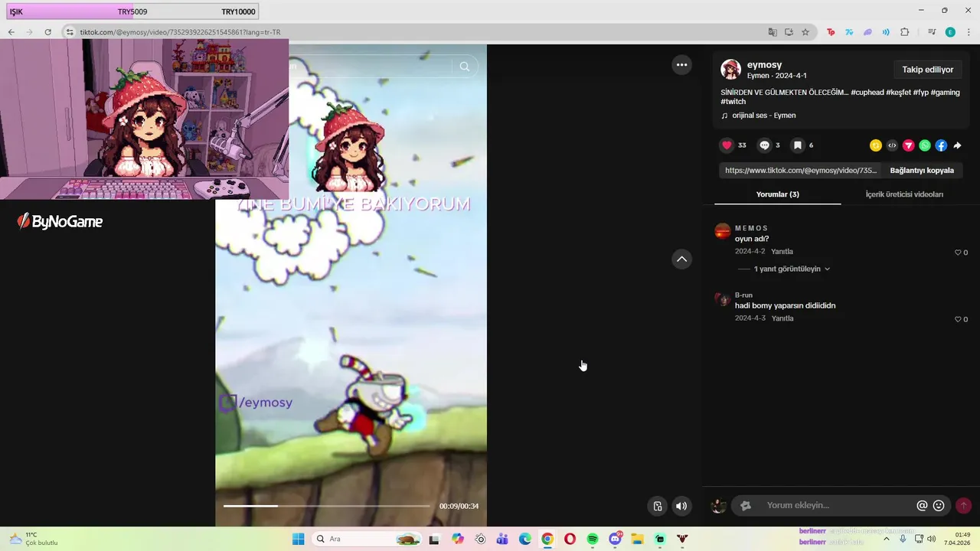The image size is (980, 551).
Task: Open the #twitch hashtag
Action: coord(733,101)
